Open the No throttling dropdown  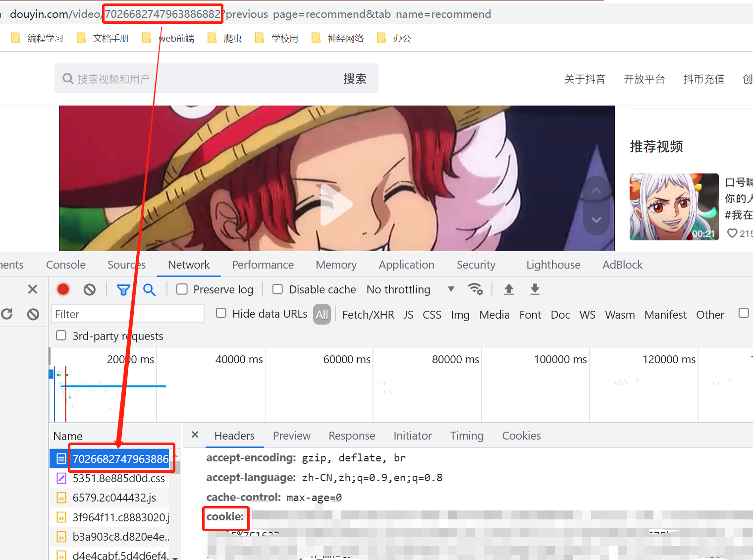410,289
